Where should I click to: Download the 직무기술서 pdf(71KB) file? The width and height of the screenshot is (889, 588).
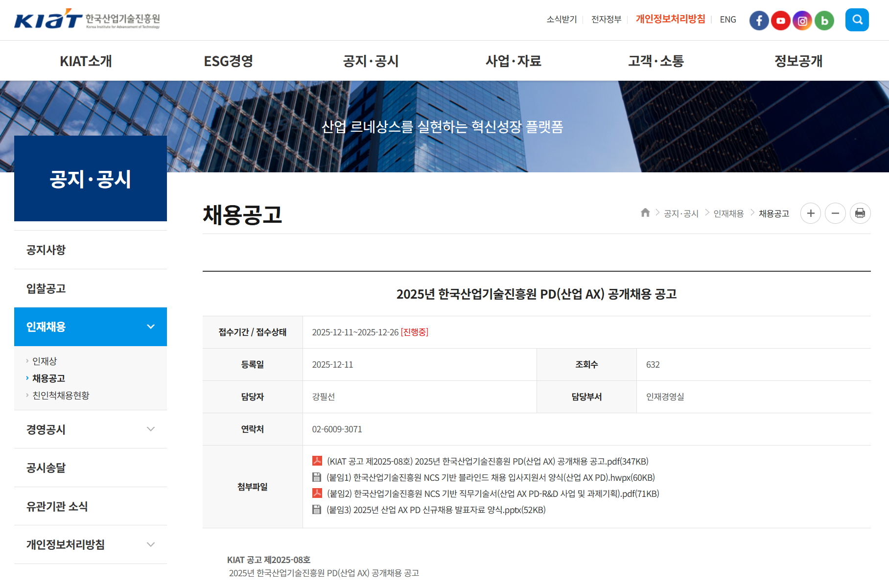[x=493, y=494]
